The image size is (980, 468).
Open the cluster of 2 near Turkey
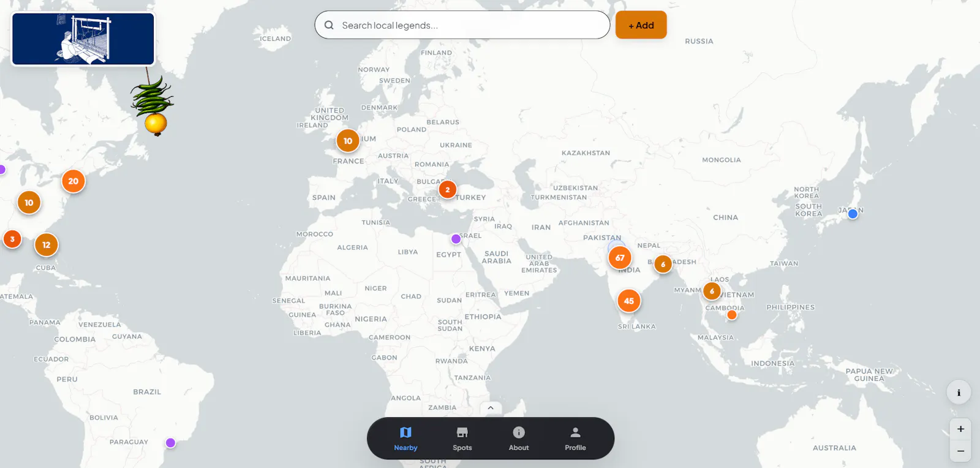(x=448, y=190)
